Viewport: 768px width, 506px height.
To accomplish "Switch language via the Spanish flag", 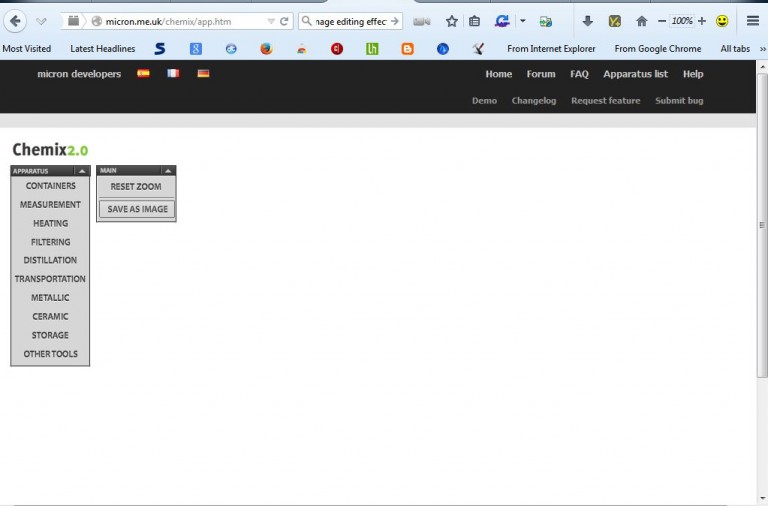I will [x=143, y=73].
